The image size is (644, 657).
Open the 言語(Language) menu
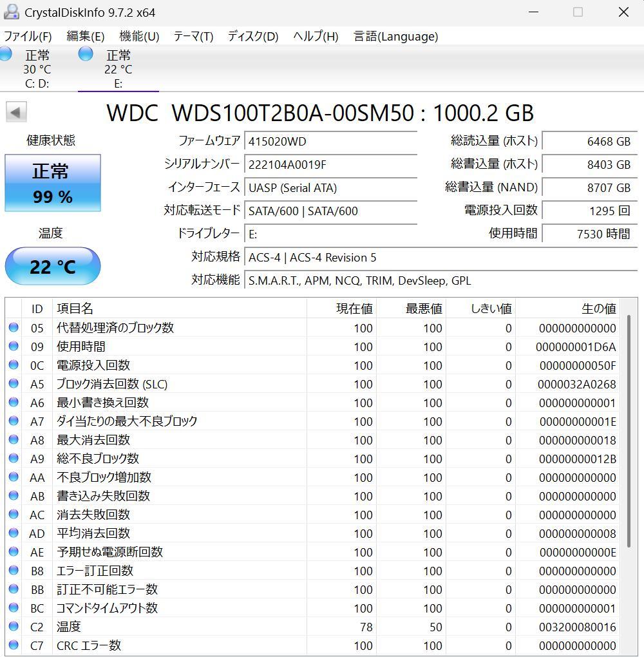pyautogui.click(x=395, y=37)
